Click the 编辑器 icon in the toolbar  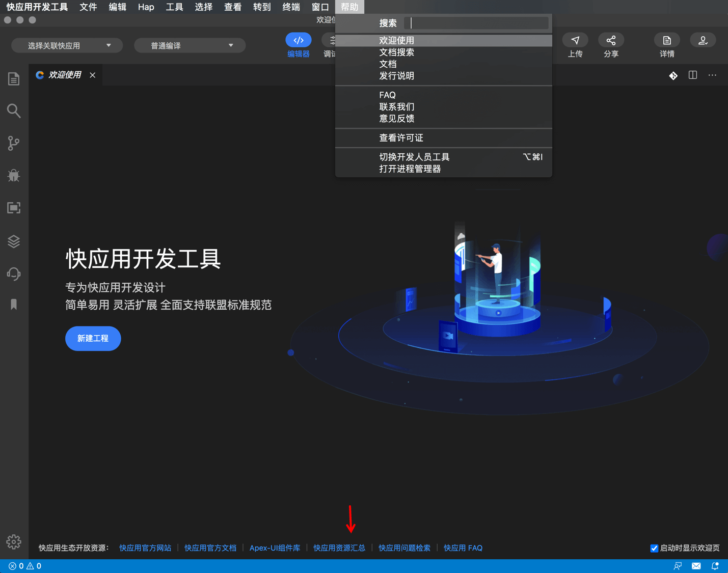click(x=298, y=40)
